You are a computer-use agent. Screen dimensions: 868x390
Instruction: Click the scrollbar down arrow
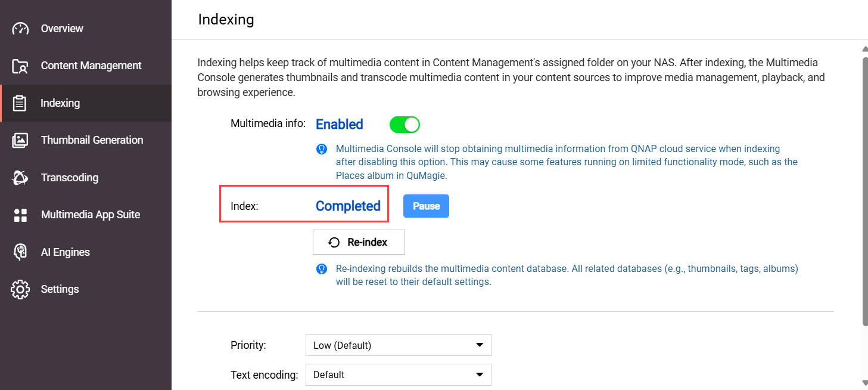[864, 383]
